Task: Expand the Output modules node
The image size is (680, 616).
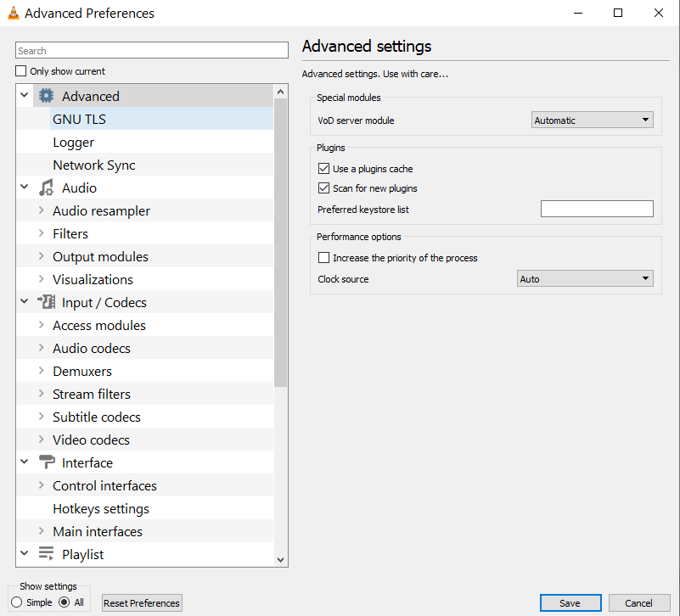Action: [42, 256]
